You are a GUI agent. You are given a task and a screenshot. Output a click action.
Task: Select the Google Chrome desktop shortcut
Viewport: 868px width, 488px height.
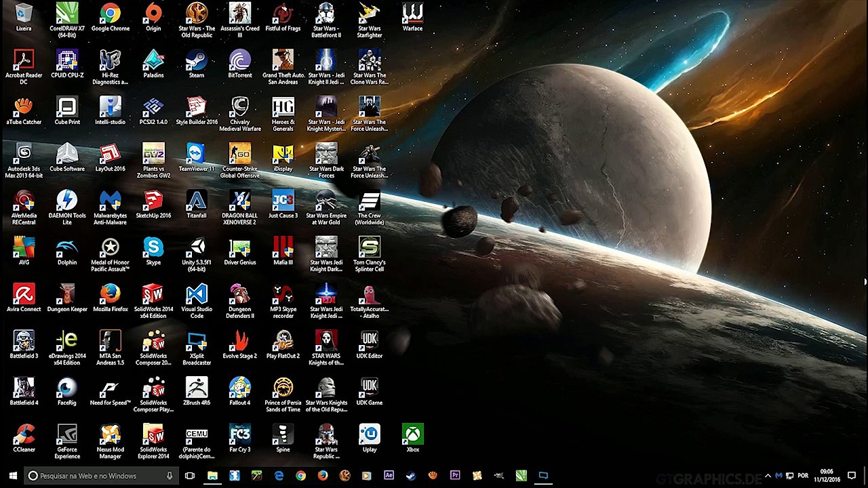[110, 18]
